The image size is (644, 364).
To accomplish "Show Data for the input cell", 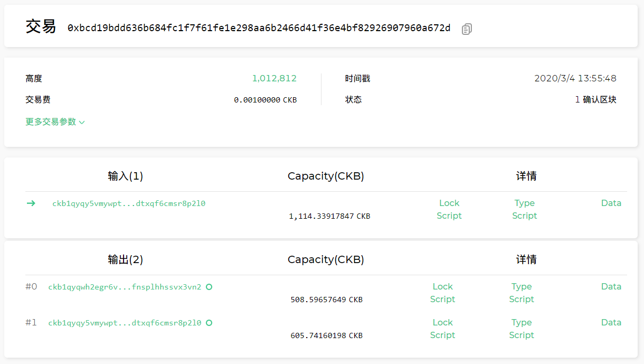I will pos(611,203).
